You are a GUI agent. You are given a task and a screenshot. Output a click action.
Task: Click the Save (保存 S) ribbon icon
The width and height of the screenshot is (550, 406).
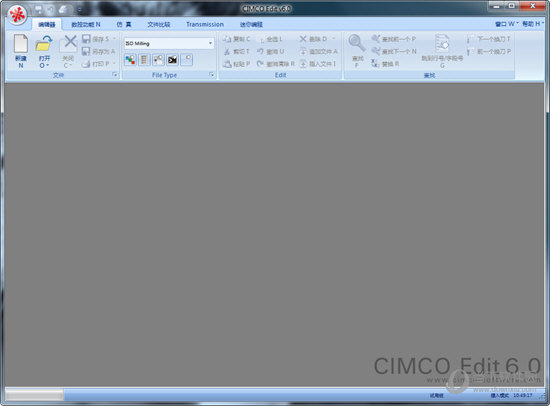pos(86,39)
